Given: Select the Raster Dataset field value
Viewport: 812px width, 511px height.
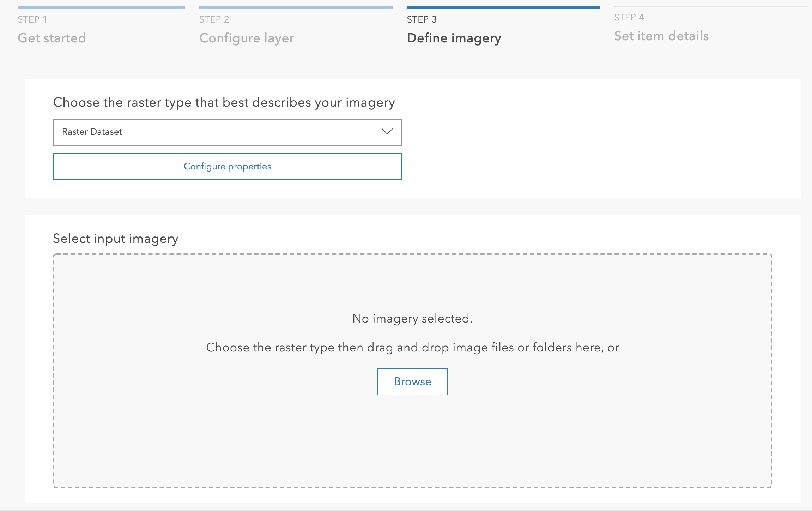Looking at the screenshot, I should (92, 132).
